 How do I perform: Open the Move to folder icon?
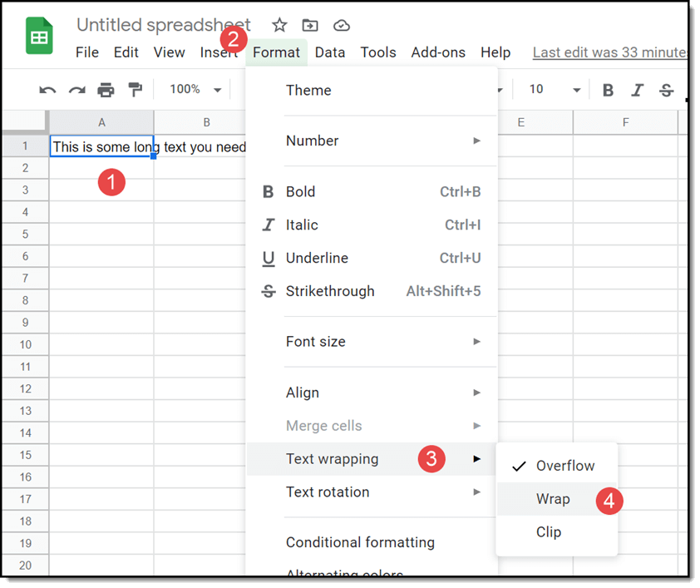pos(310,25)
